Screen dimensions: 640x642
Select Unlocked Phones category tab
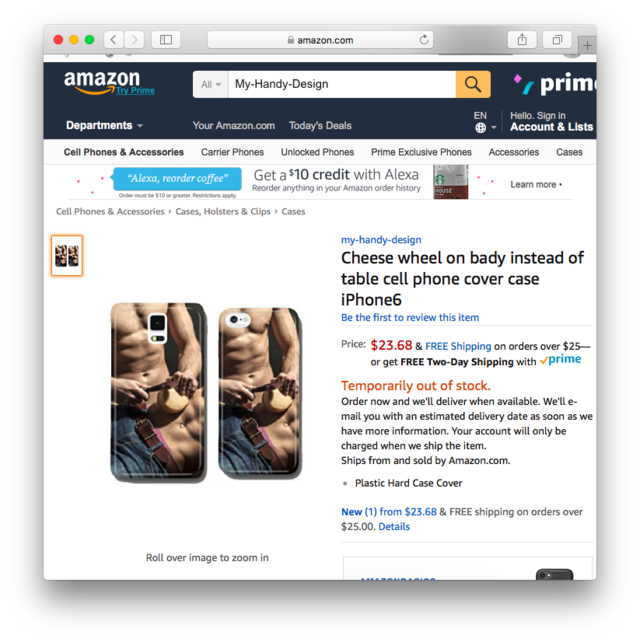317,152
